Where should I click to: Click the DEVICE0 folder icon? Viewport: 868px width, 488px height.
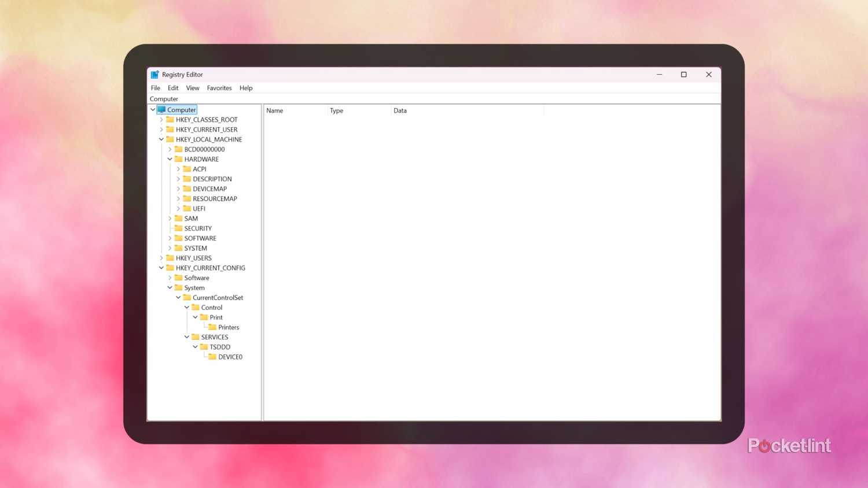point(212,357)
